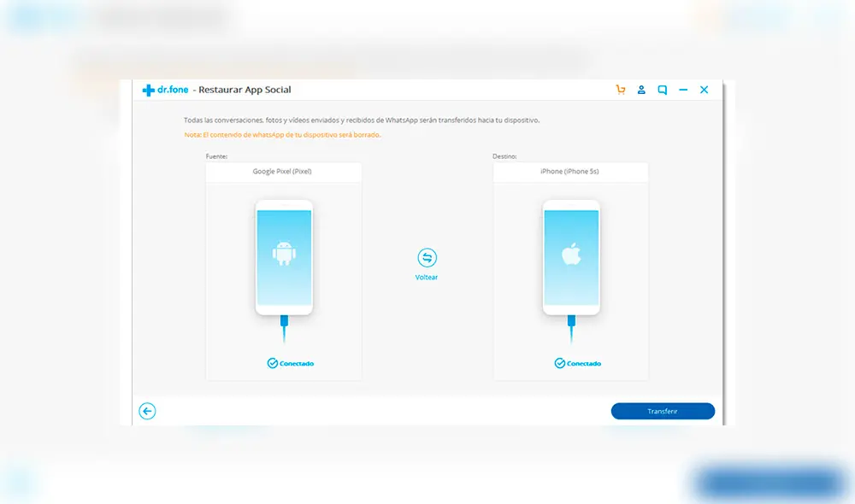Image resolution: width=855 pixels, height=504 pixels.
Task: Click the dr.fone logo in title bar
Action: [x=165, y=90]
